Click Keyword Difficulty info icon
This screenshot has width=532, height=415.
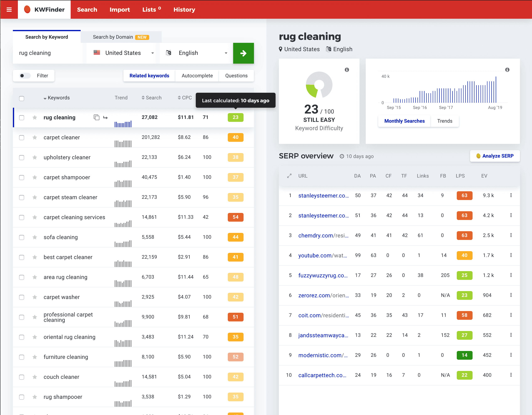[x=347, y=70]
